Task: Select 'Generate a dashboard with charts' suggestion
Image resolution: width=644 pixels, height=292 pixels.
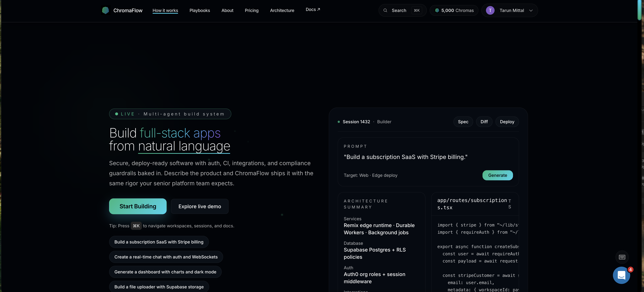Action: click(x=165, y=272)
